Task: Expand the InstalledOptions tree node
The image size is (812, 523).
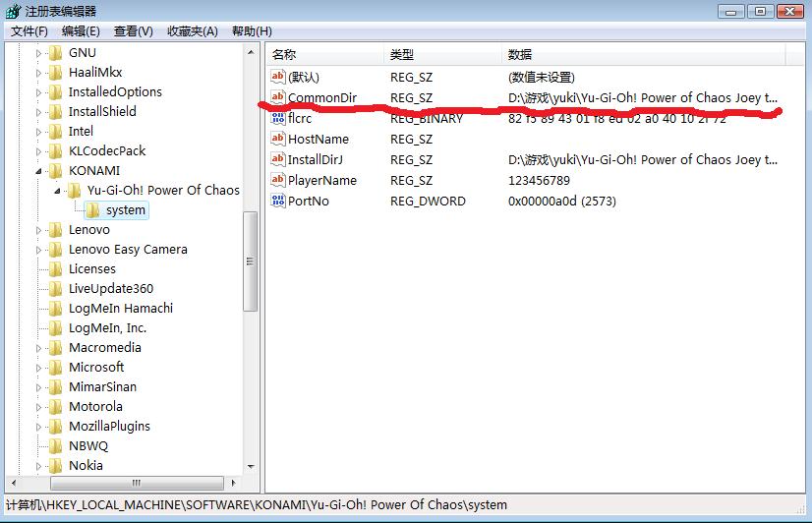Action: click(x=38, y=92)
